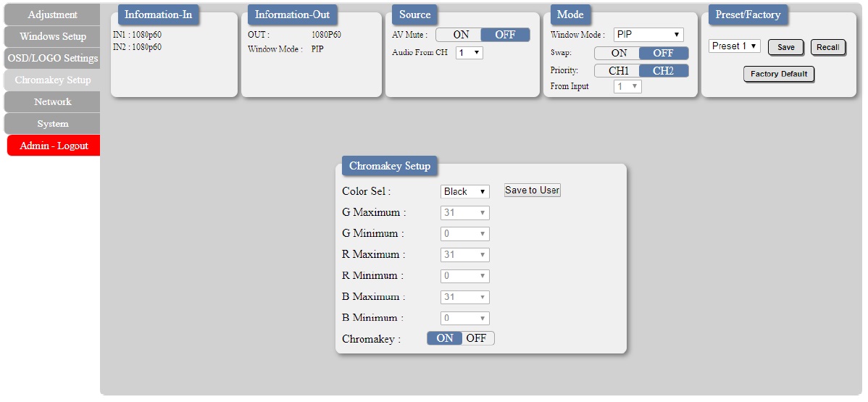868x402 pixels.
Task: Select CH2 priority option
Action: point(664,71)
